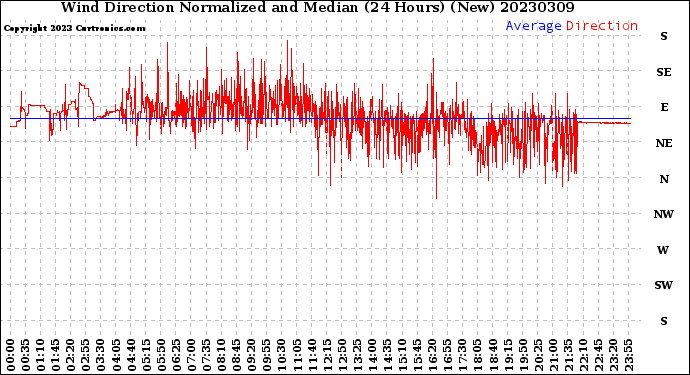This screenshot has width=690, height=375.
Task: Click the 17:30 time label
Action: click(x=462, y=356)
